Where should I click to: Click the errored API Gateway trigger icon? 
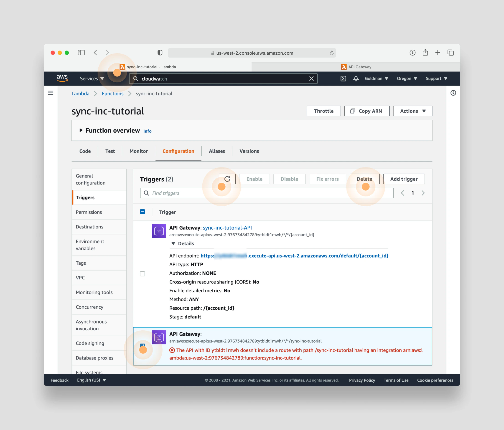coord(159,337)
